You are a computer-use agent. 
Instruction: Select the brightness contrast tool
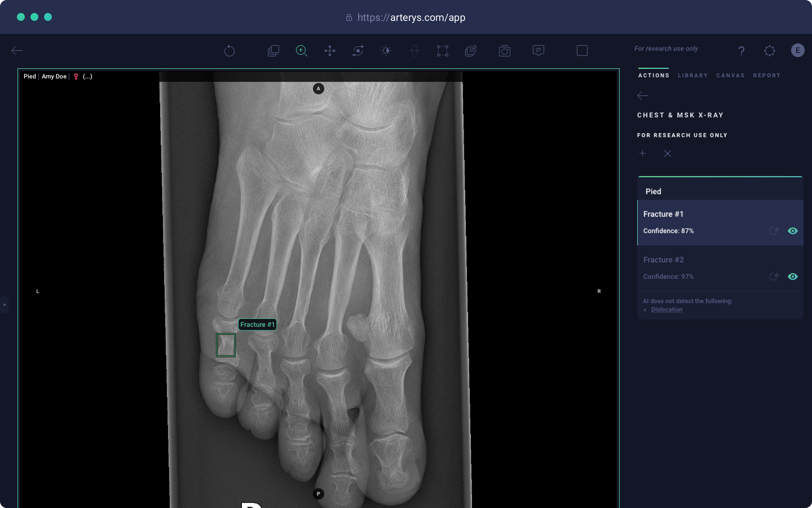386,51
